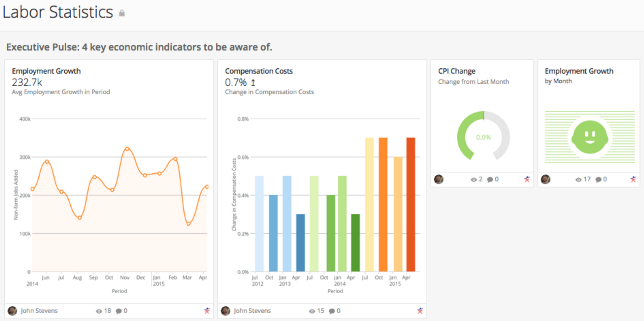Toggle the star on Employment Growth by Month card
Viewport: 644px width, 321px height.
633,179
